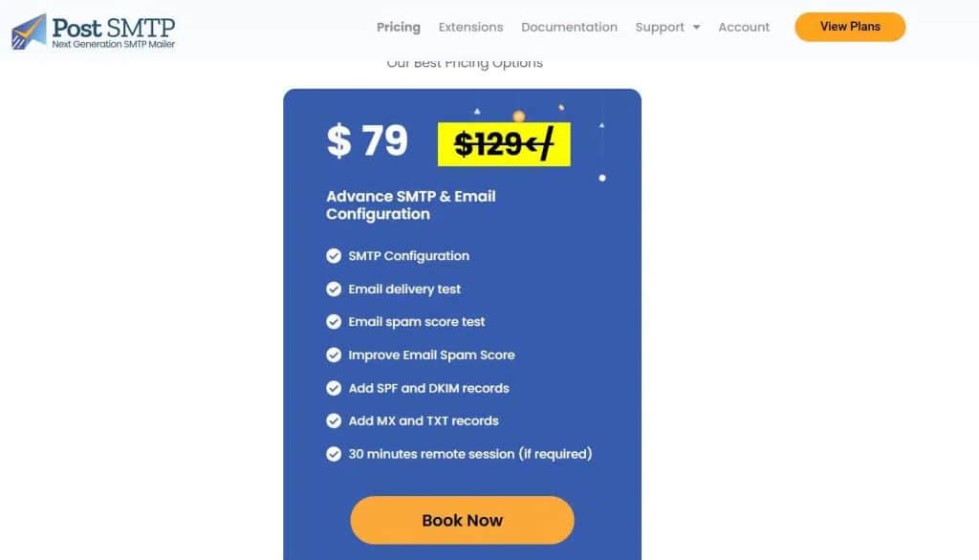Click the checkmark next to Email delivery test
979x560 pixels.
(334, 289)
